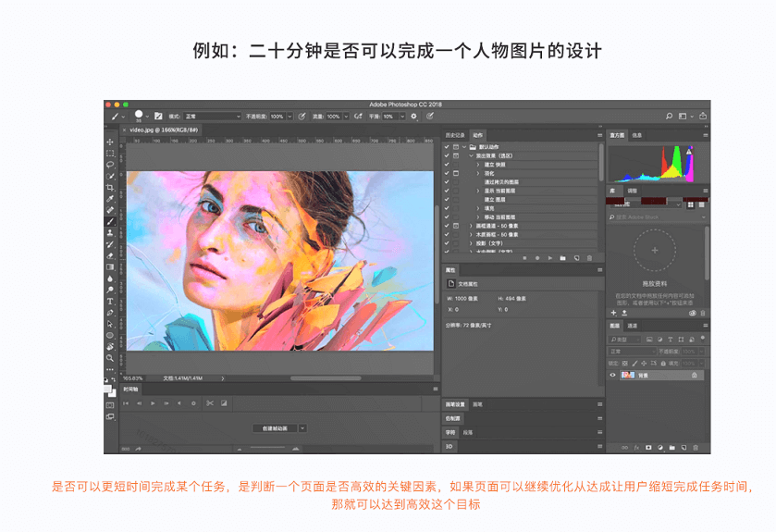The height and width of the screenshot is (532, 776).
Task: Switch to the 通道 tab
Action: pos(632,326)
